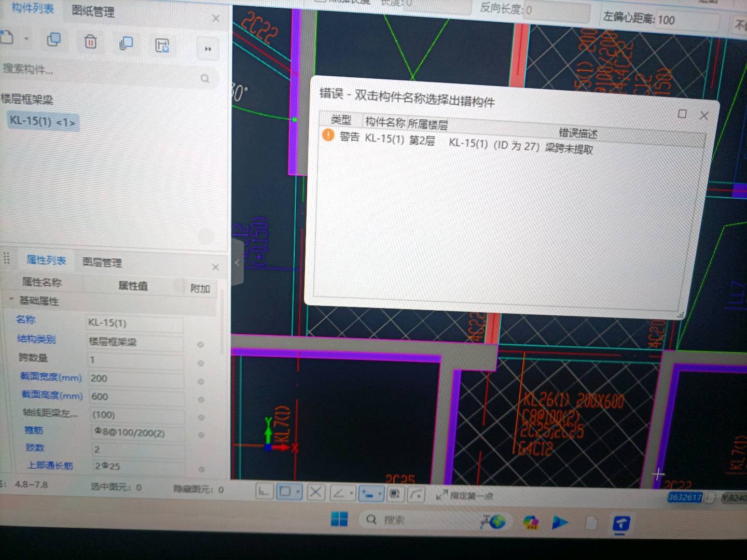Click the 属性值 column header

point(133,285)
